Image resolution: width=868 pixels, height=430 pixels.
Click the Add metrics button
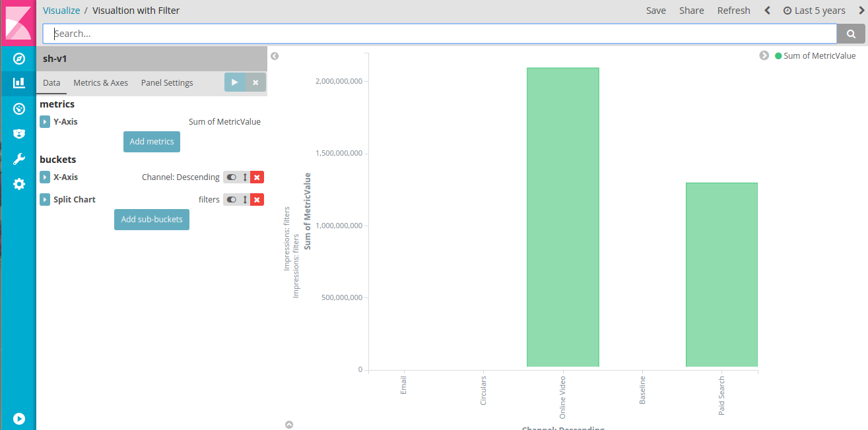pyautogui.click(x=152, y=142)
